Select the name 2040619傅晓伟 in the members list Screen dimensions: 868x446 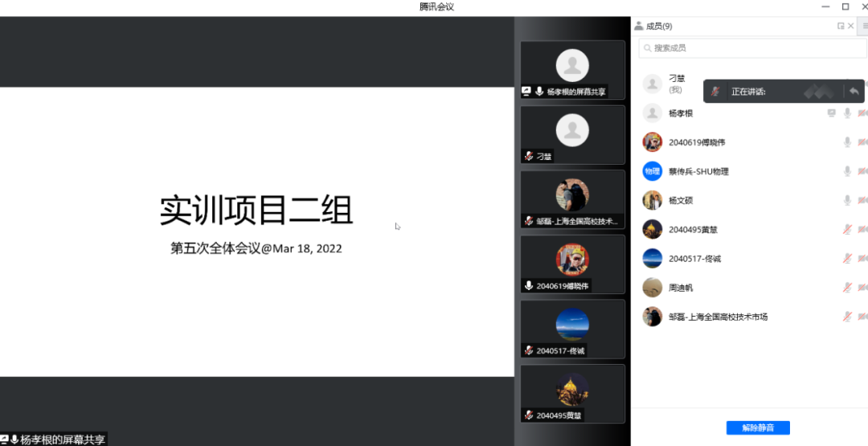(696, 142)
